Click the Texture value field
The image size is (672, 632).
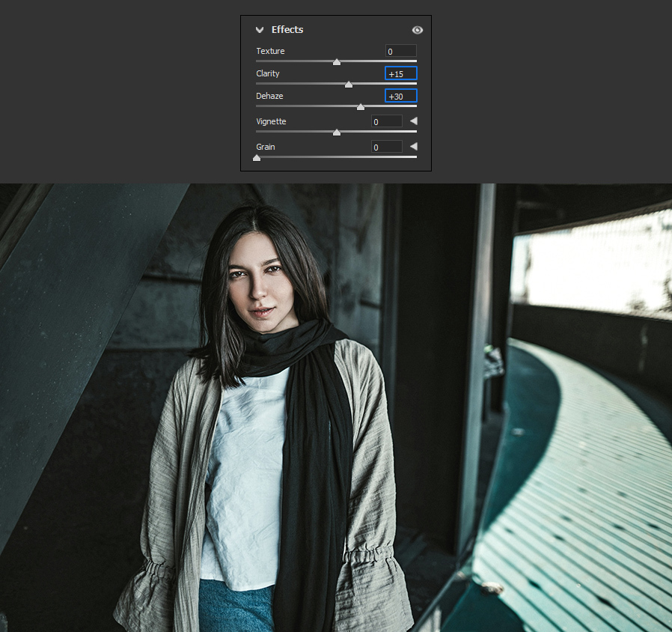[400, 51]
